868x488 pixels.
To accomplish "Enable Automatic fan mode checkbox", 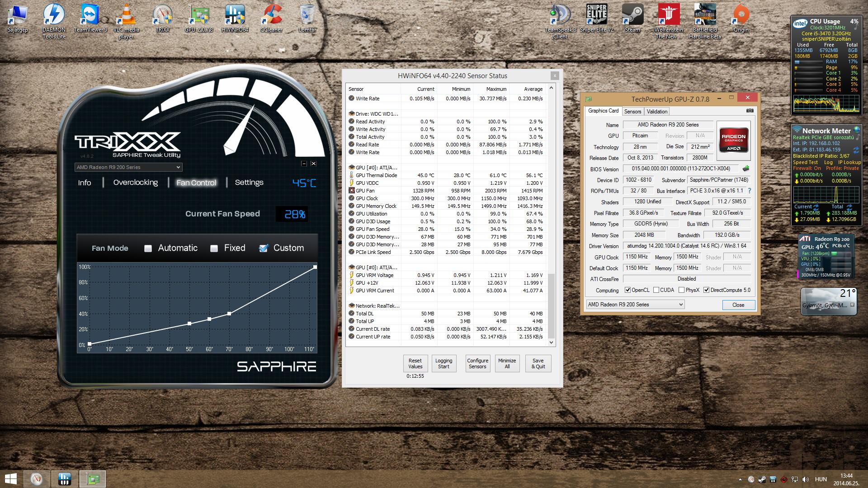I will click(x=148, y=249).
